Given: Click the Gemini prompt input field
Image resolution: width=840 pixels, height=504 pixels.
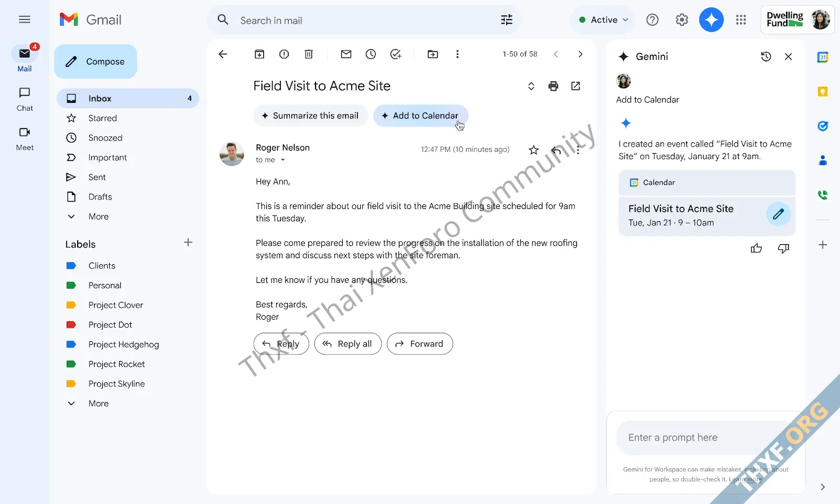Looking at the screenshot, I should pyautogui.click(x=706, y=438).
